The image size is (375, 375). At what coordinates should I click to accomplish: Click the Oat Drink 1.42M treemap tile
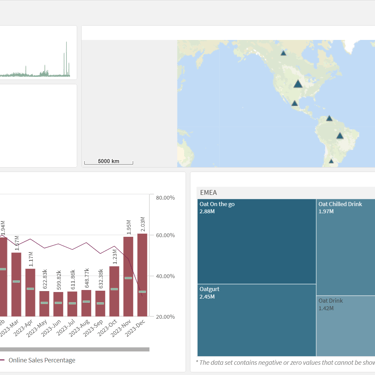pyautogui.click(x=346, y=326)
